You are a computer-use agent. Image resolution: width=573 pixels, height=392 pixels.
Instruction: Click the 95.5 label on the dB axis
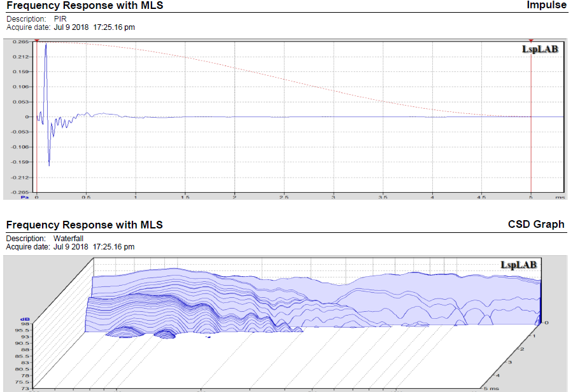[x=22, y=330]
